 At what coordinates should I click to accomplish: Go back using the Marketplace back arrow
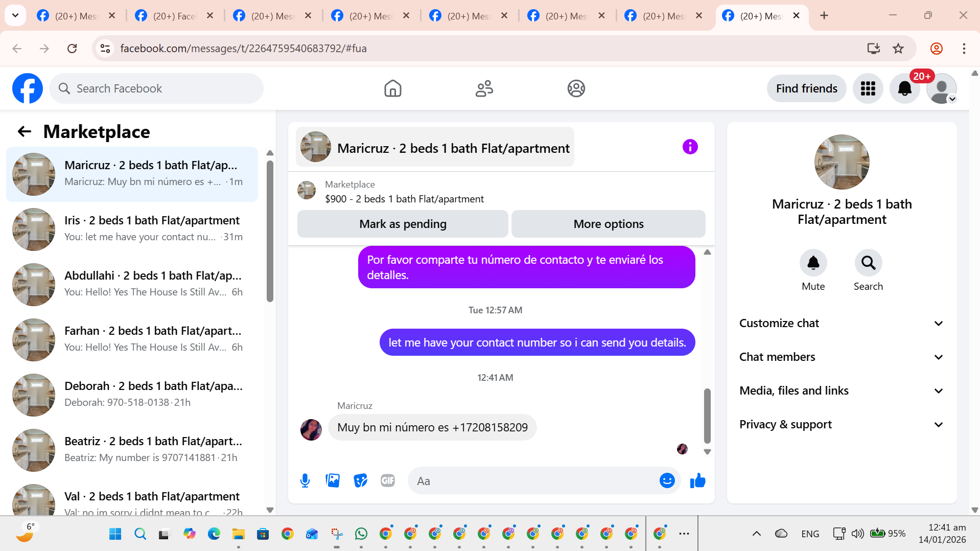[x=25, y=132]
